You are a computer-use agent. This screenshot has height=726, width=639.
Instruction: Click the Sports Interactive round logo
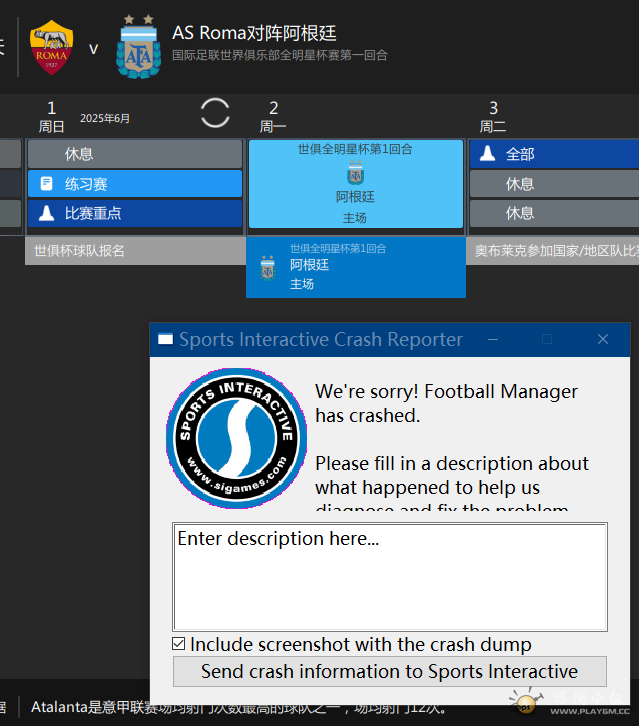236,438
